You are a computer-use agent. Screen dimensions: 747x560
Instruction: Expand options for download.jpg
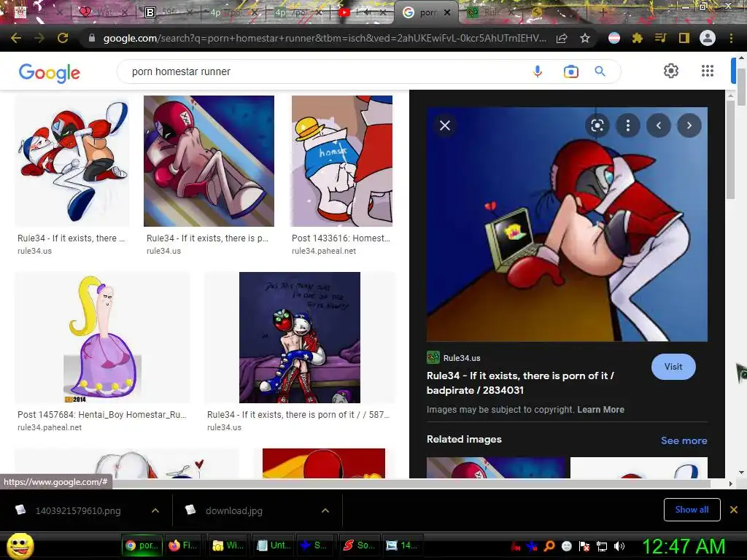(325, 510)
